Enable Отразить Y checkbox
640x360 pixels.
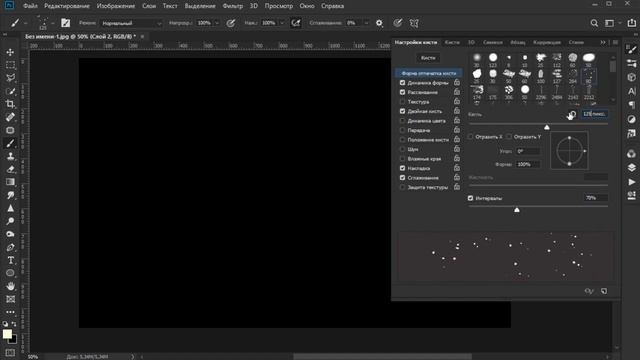pos(509,137)
